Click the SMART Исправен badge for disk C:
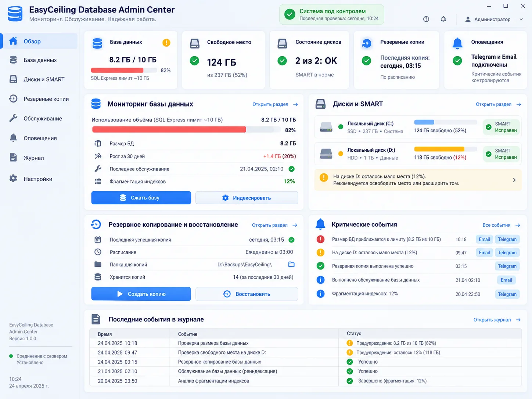This screenshot has height=399, width=532. [502, 127]
